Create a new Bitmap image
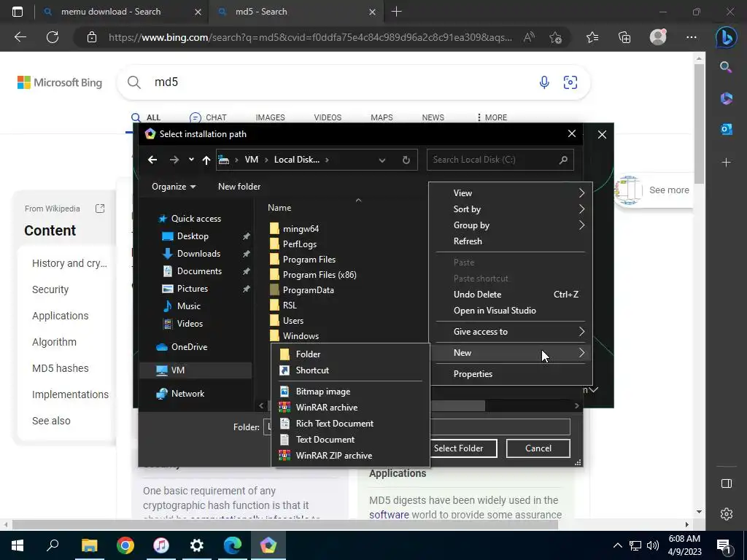Screen dimensions: 747x560 coord(351,392)
